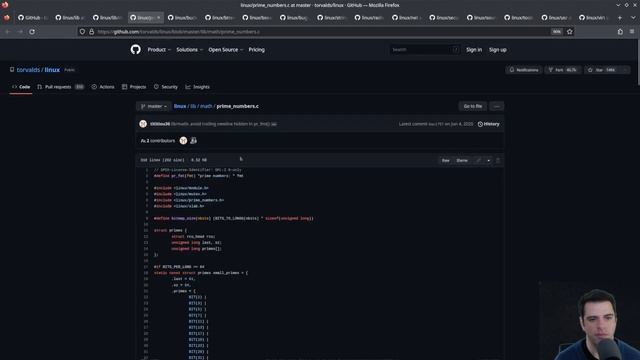Reload the current GitHub page

pos(32,31)
